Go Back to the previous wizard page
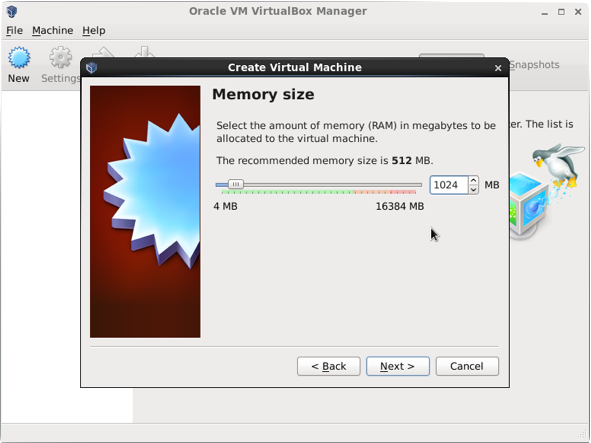The height and width of the screenshot is (443, 591). coord(329,366)
